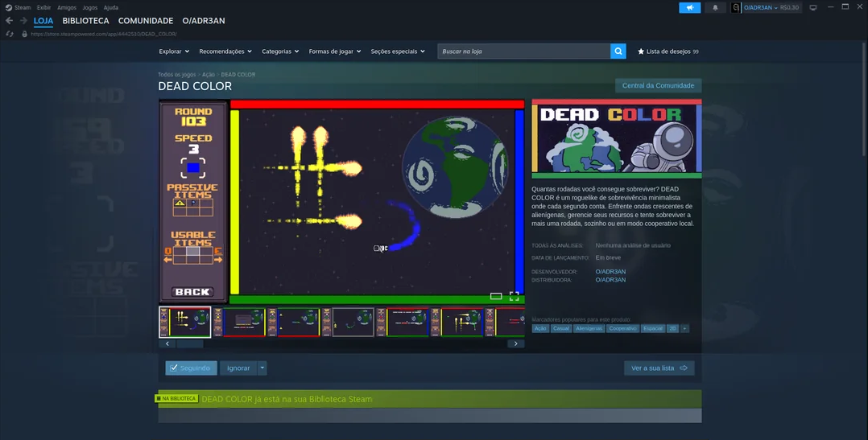Viewport: 868px width, 440px height.
Task: Open the Categorias dropdown
Action: pos(280,51)
